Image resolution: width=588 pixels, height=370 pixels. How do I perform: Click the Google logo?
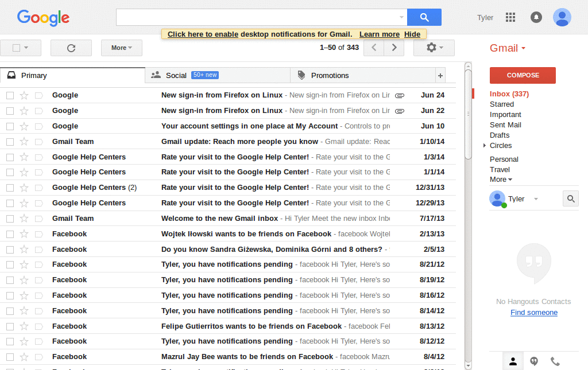point(43,18)
